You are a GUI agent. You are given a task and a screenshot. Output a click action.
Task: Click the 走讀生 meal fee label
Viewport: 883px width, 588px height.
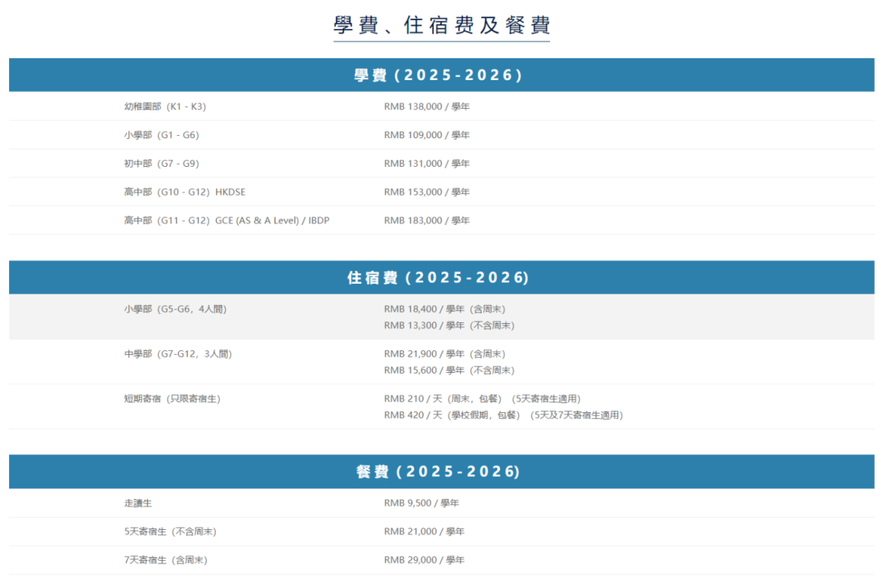coord(138,503)
